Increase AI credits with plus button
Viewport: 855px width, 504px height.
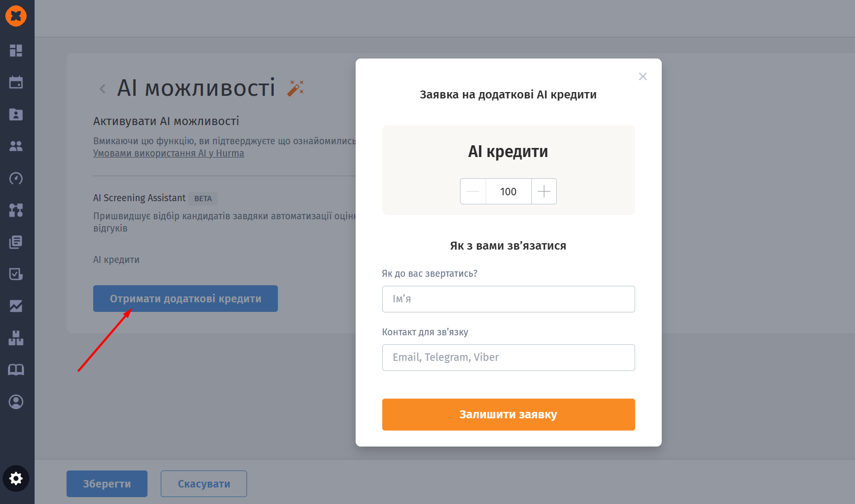pos(544,192)
